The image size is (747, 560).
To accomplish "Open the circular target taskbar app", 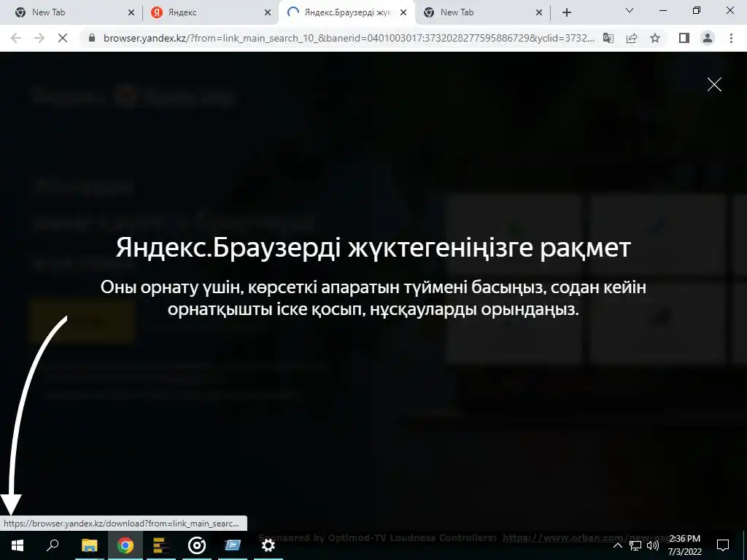I will [197, 545].
